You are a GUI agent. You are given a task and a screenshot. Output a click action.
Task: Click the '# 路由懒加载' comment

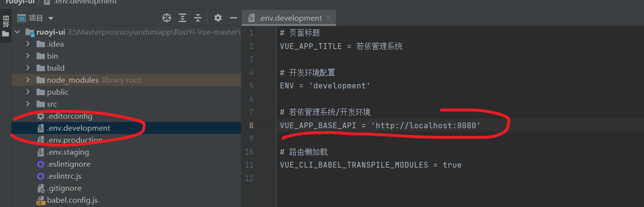[304, 152]
